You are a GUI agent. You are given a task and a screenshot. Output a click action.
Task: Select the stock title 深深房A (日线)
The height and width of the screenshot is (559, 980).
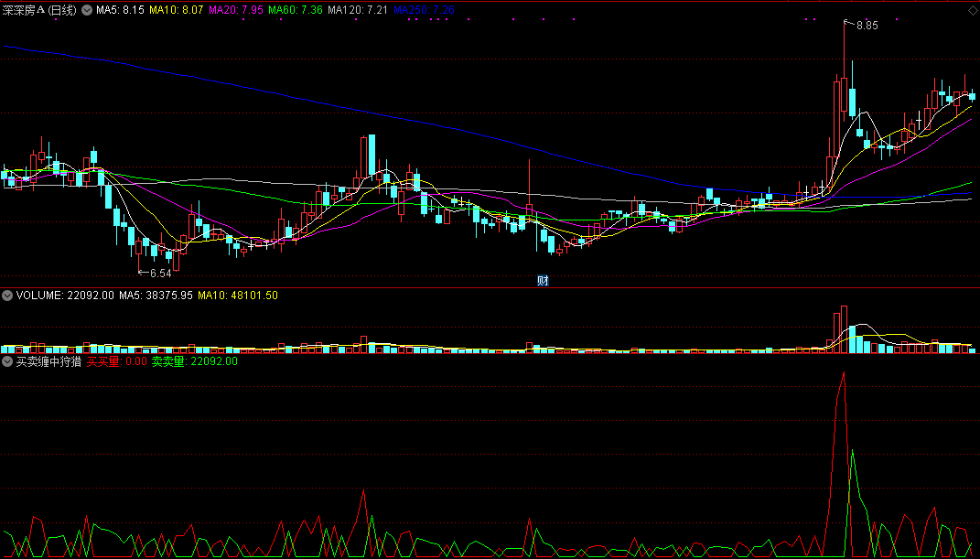pos(39,10)
